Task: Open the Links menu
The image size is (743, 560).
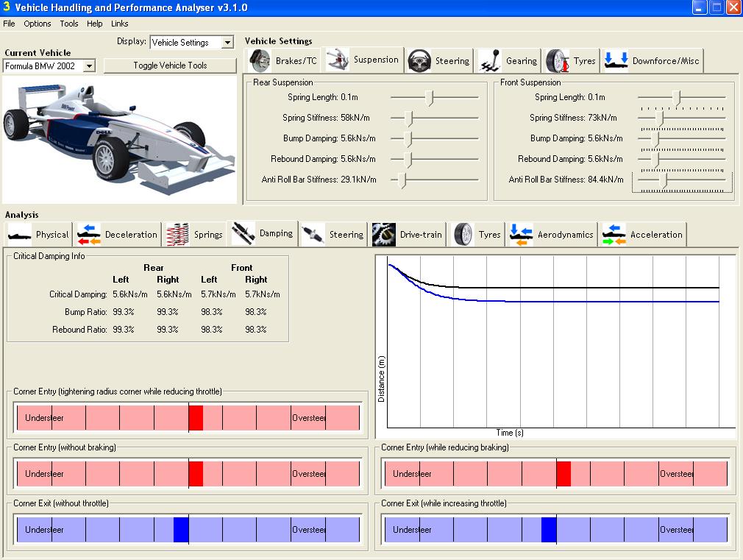Action: (x=119, y=24)
